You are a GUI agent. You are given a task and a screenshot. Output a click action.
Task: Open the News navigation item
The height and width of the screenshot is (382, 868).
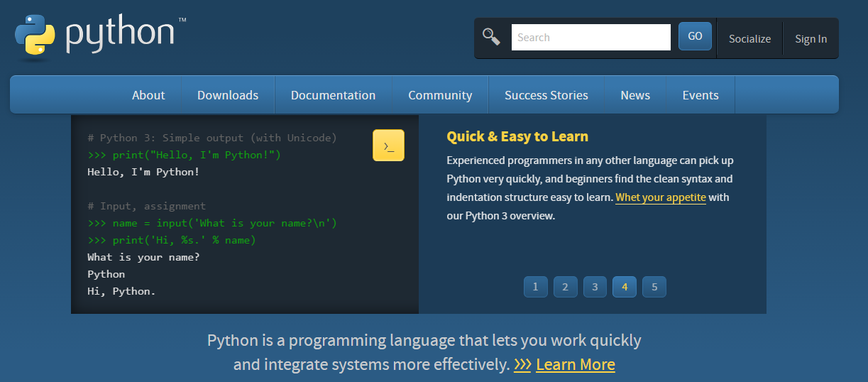coord(635,95)
